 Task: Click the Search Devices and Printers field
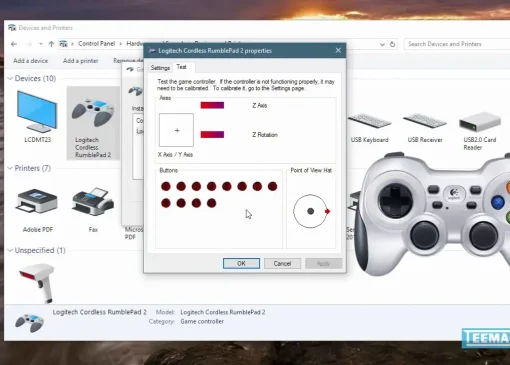457,44
